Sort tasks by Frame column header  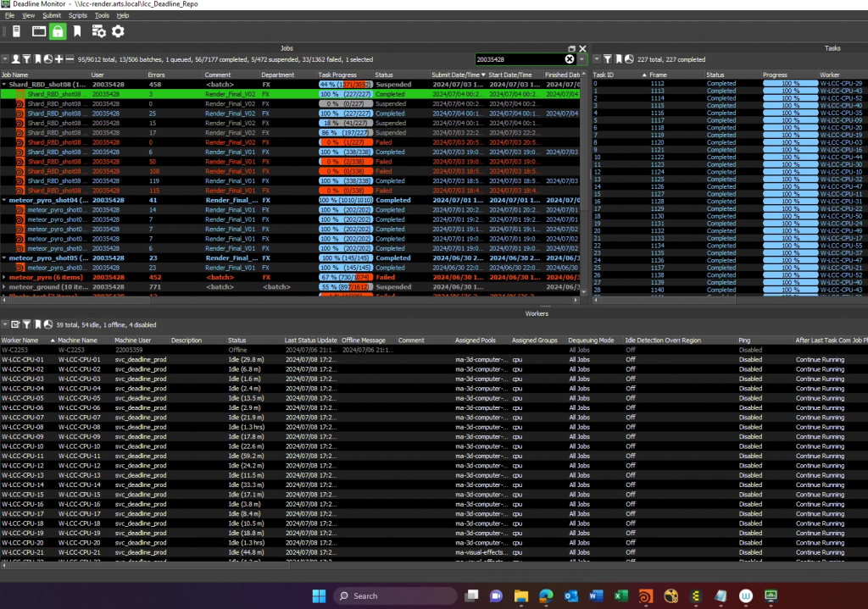point(676,75)
